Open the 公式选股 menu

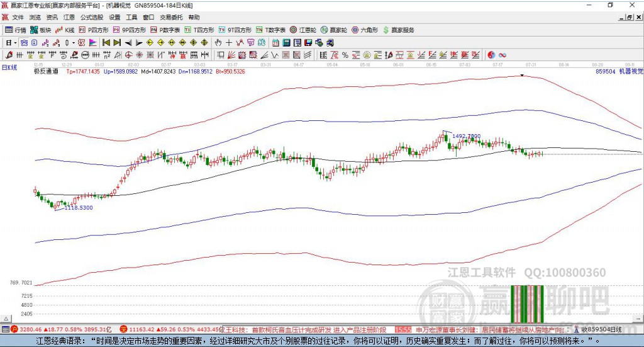click(x=92, y=17)
